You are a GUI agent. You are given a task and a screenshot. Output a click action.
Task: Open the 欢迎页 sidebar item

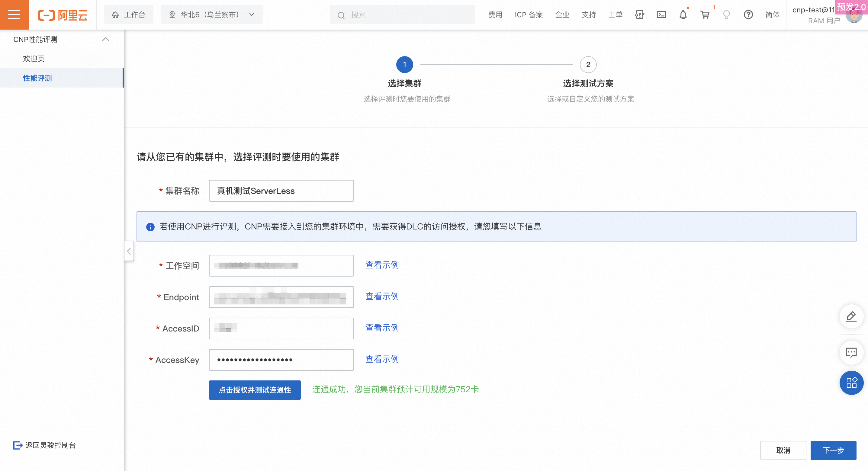pyautogui.click(x=34, y=59)
